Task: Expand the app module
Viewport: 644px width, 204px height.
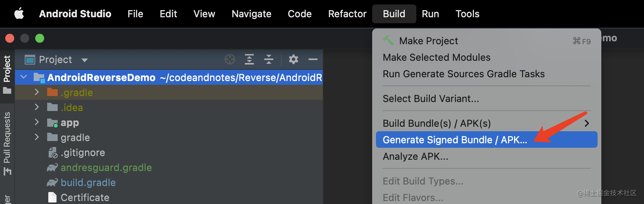Action: pyautogui.click(x=37, y=122)
